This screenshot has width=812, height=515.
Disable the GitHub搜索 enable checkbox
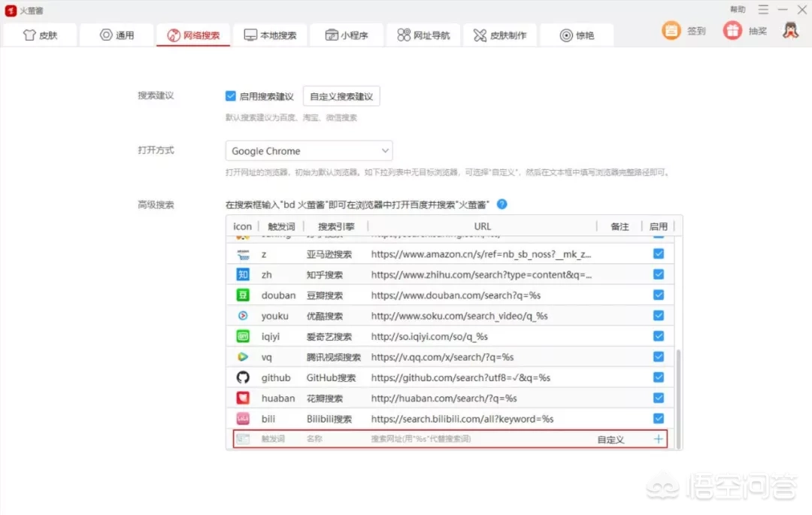tap(659, 377)
